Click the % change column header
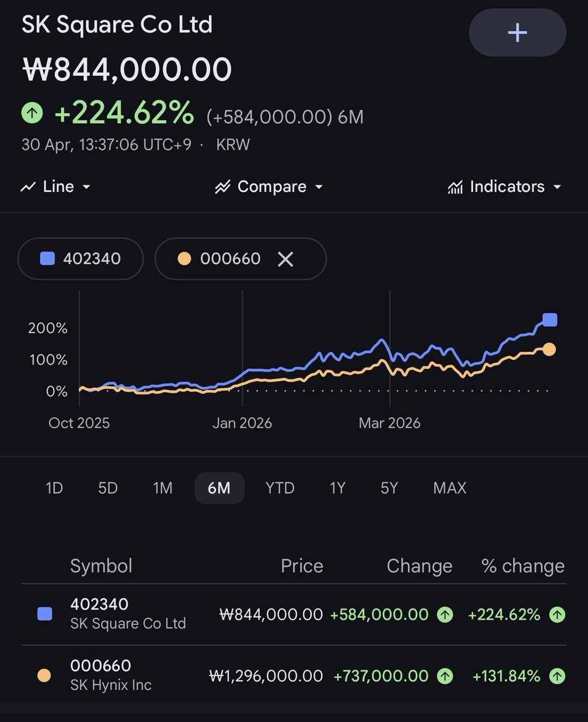Screen dimensions: 588x722 523,566
